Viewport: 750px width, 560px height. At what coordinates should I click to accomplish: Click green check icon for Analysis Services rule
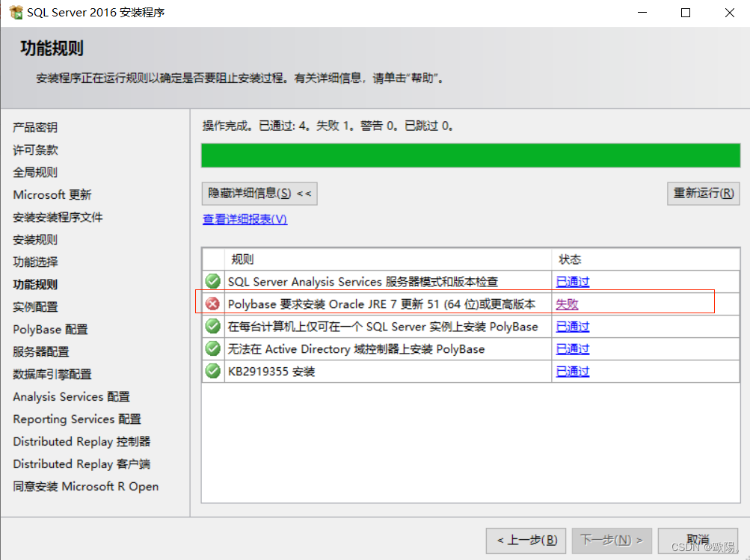tap(213, 281)
